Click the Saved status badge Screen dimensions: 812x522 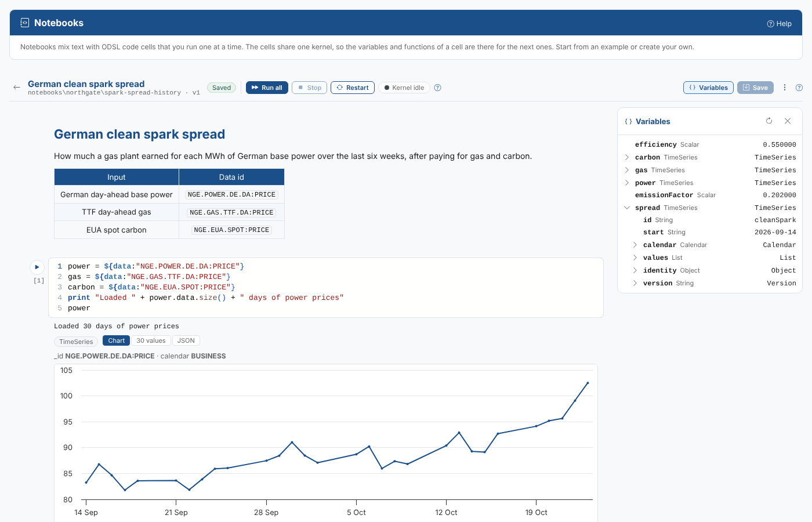click(222, 88)
